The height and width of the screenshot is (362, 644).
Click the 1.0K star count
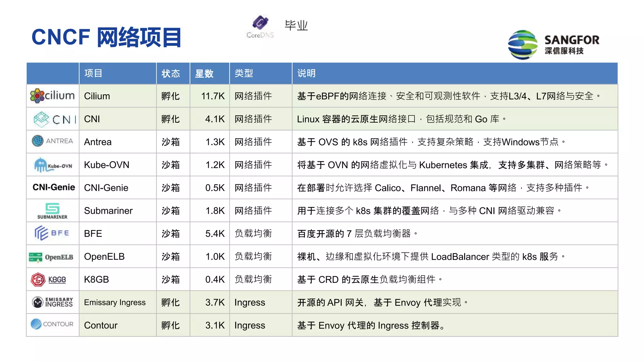215,256
